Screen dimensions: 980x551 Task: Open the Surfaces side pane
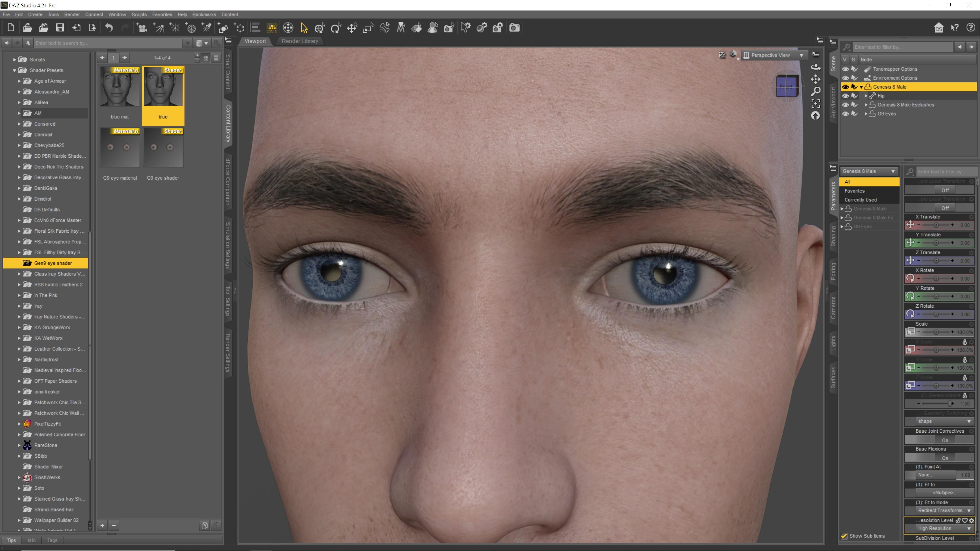(833, 377)
